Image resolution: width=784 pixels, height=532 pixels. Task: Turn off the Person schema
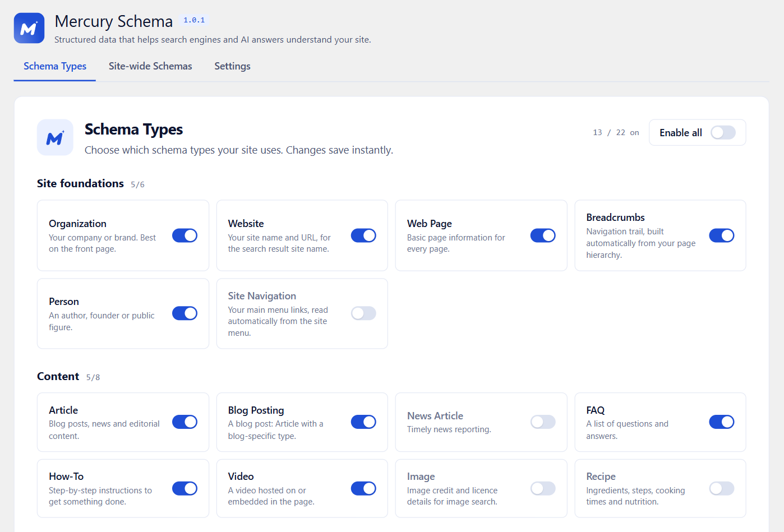(185, 313)
